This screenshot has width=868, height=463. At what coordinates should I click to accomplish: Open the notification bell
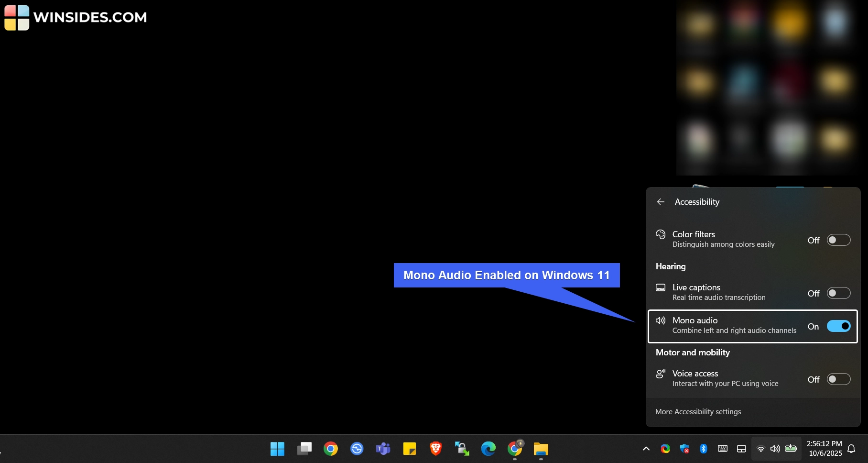tap(851, 449)
